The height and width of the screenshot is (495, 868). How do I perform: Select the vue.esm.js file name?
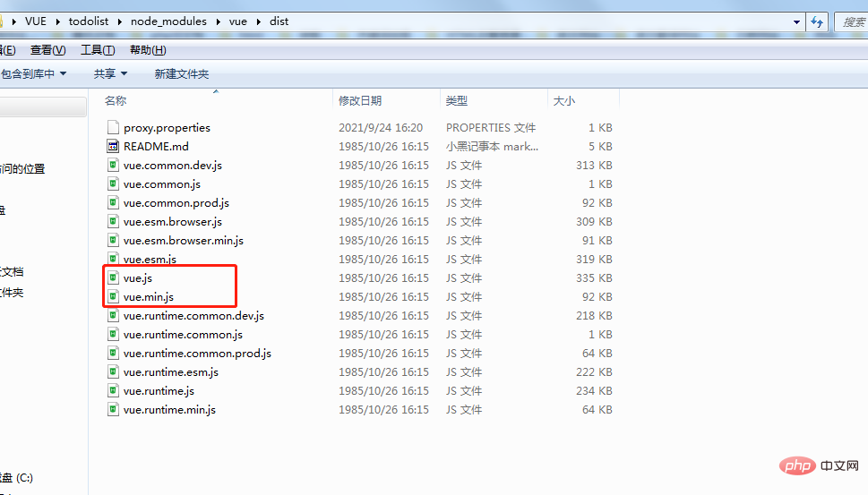click(150, 260)
